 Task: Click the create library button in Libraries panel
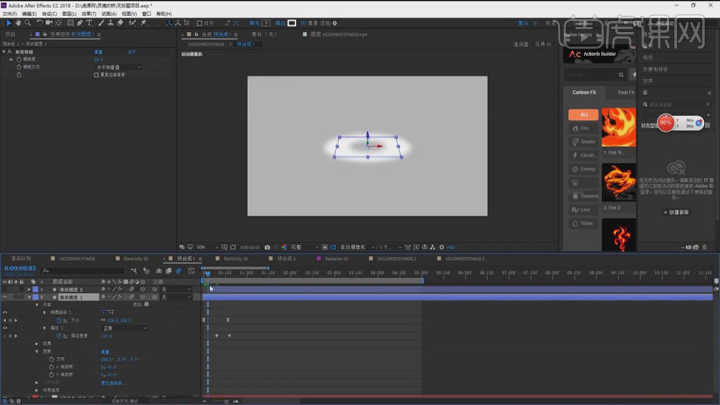(679, 212)
